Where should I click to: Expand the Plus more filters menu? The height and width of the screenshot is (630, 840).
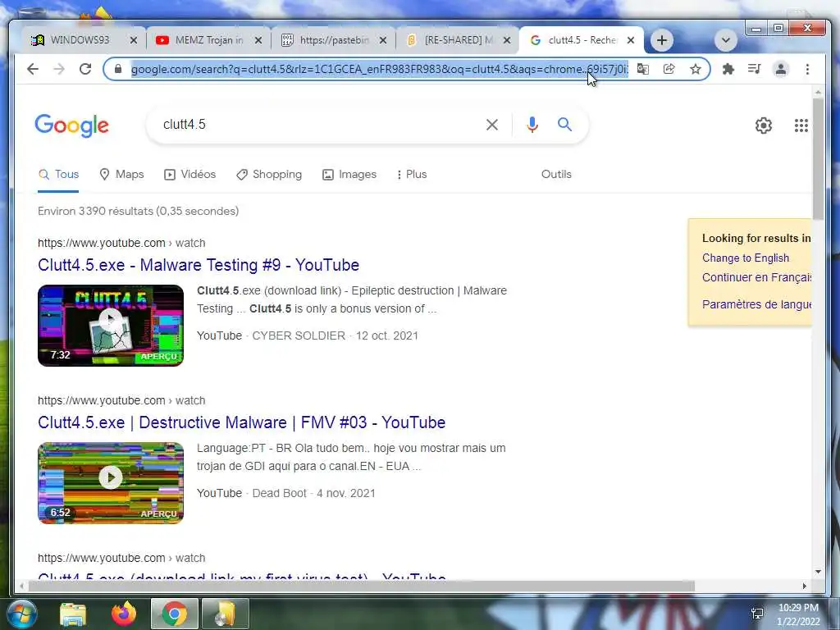(x=412, y=175)
